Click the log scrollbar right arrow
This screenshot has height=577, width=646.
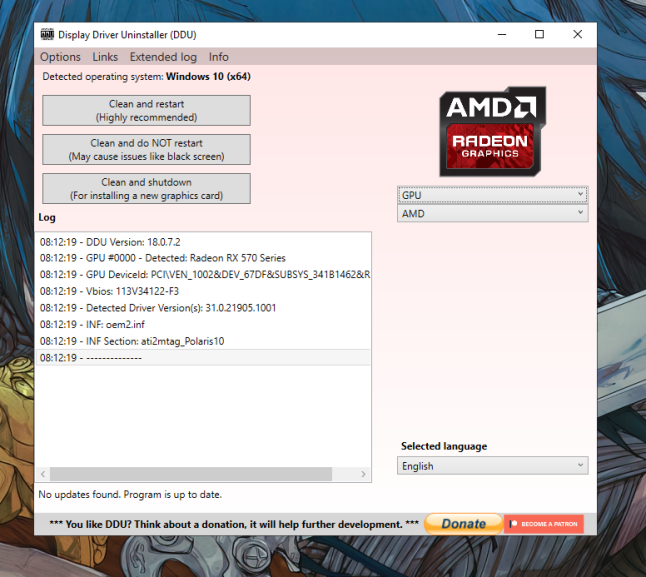pyautogui.click(x=365, y=474)
